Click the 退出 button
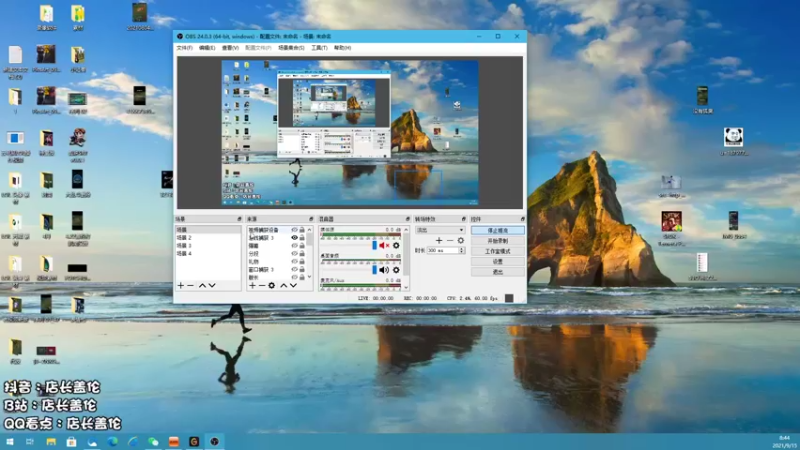Screen dimensions: 800x450 (497, 272)
